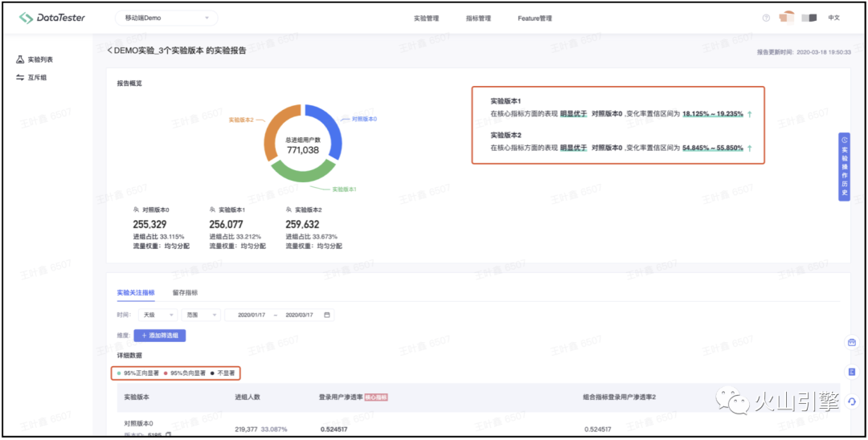
Task: Click the blue 对照版本0 donut segment
Action: (x=330, y=127)
